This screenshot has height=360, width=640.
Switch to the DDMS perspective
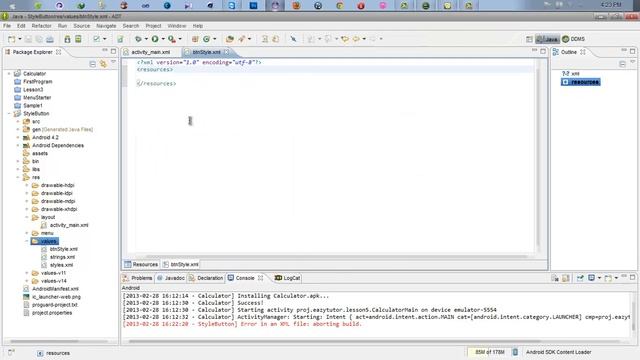click(x=573, y=39)
